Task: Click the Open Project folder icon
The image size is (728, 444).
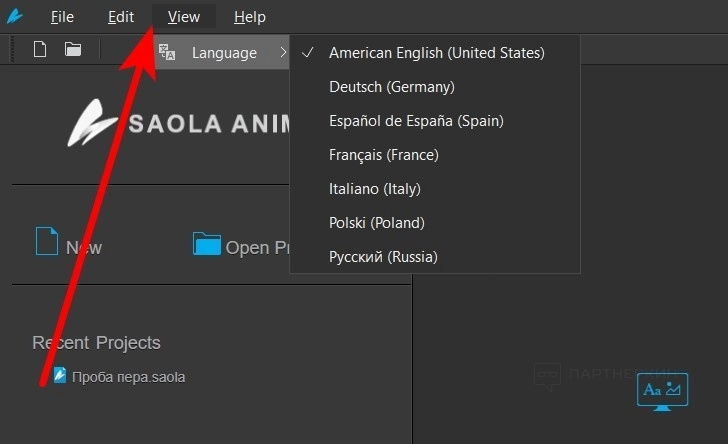Action: [207, 244]
